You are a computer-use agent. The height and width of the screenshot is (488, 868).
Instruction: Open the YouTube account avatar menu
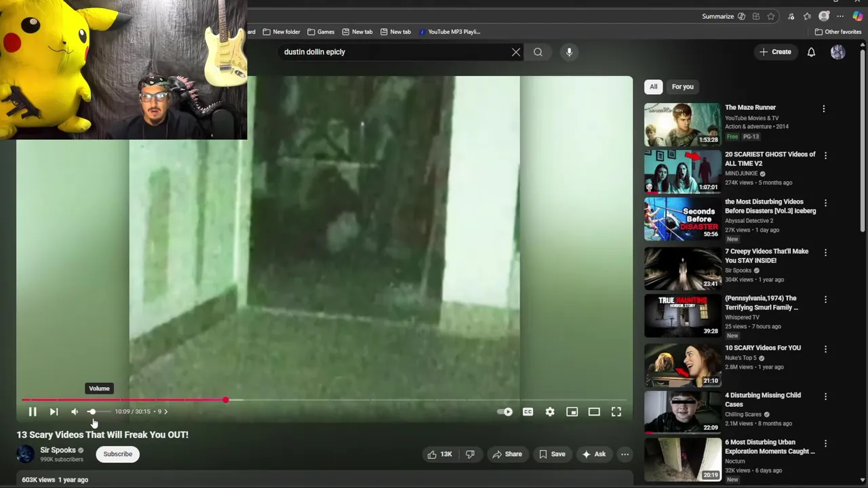838,52
